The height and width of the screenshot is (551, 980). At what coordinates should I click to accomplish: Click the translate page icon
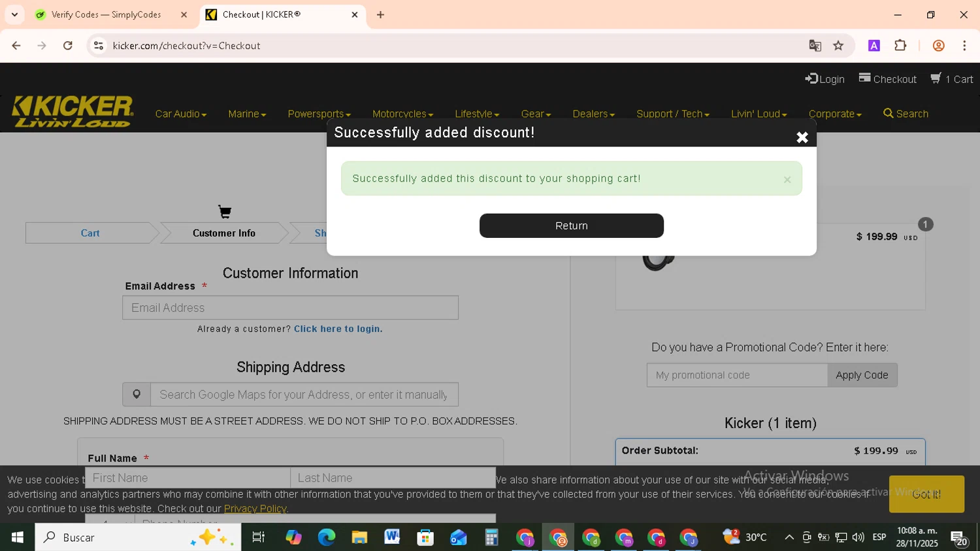click(x=815, y=46)
